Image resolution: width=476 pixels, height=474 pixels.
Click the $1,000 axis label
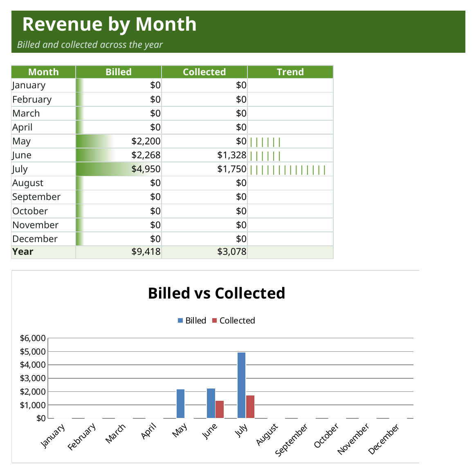[33, 405]
